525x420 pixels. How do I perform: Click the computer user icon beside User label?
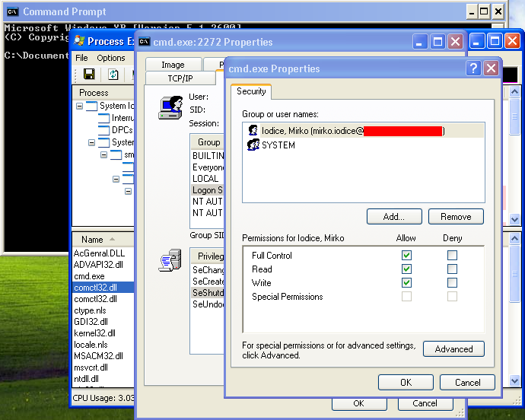(x=170, y=108)
